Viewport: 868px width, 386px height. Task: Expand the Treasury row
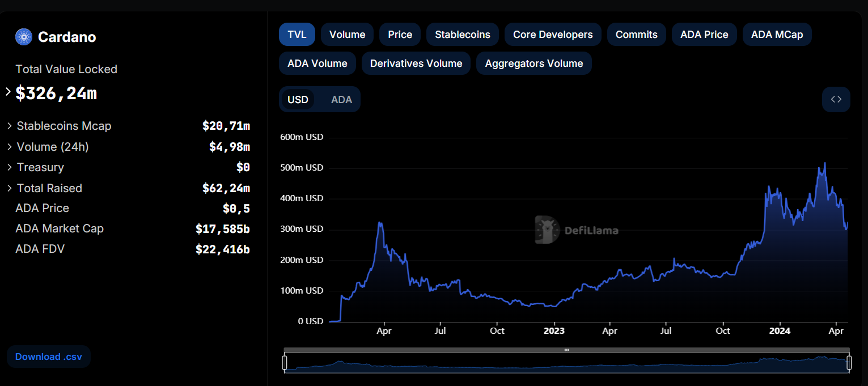[x=10, y=167]
